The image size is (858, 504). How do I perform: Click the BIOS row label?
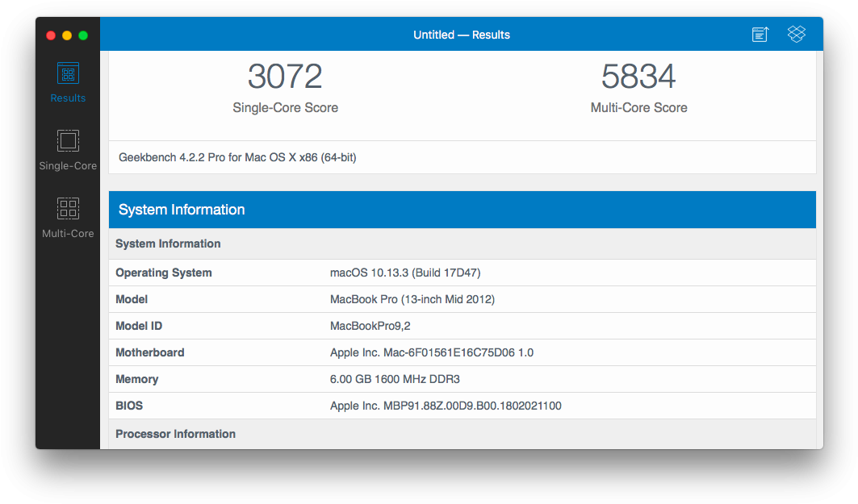[129, 406]
